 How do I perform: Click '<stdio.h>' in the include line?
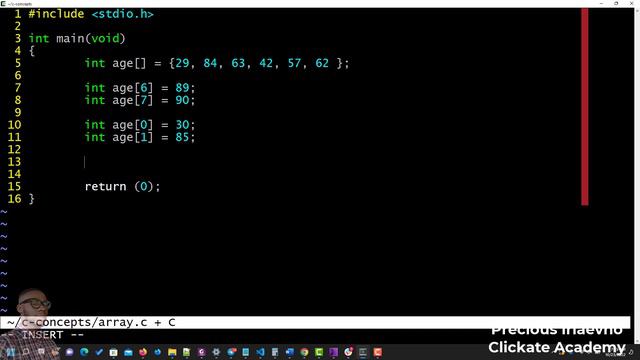(x=122, y=14)
